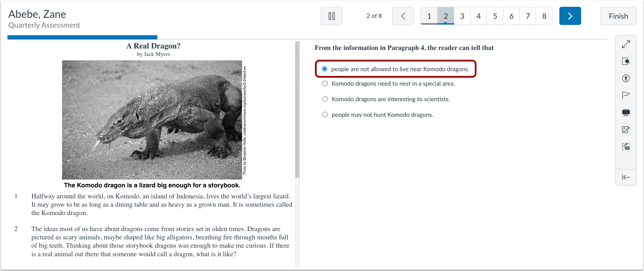644x271 pixels.
Task: Go to question 3
Action: point(462,16)
